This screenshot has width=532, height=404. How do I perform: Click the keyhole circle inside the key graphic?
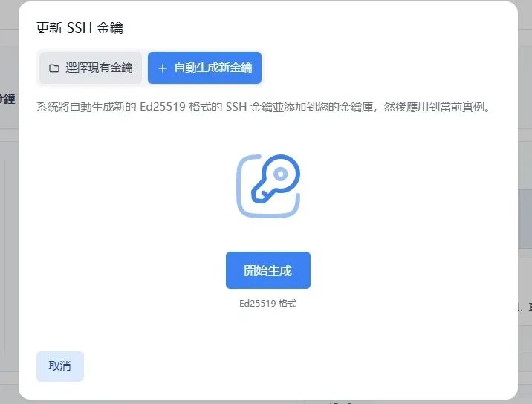279,175
